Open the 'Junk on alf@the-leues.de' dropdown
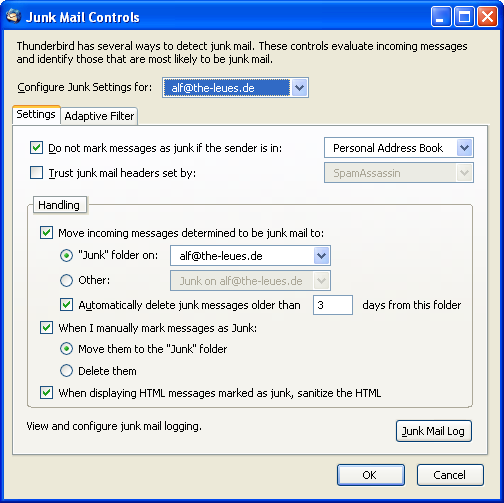 click(x=250, y=281)
